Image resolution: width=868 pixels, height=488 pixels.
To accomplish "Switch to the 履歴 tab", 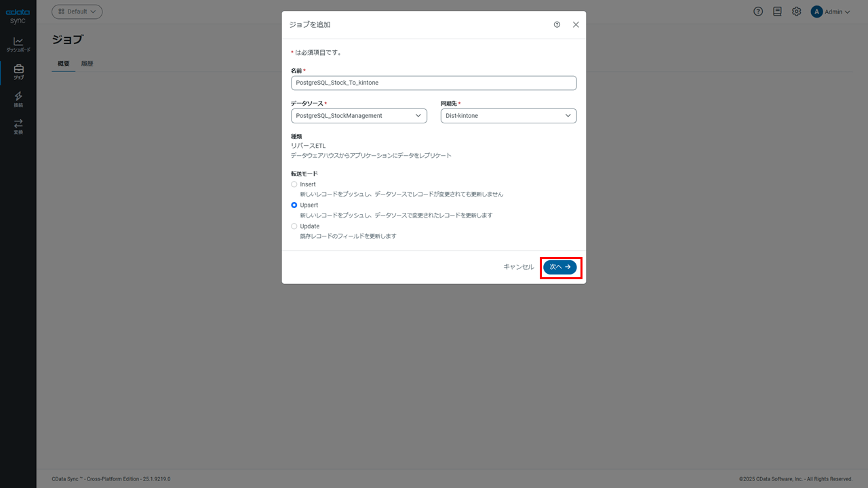I will (x=87, y=64).
